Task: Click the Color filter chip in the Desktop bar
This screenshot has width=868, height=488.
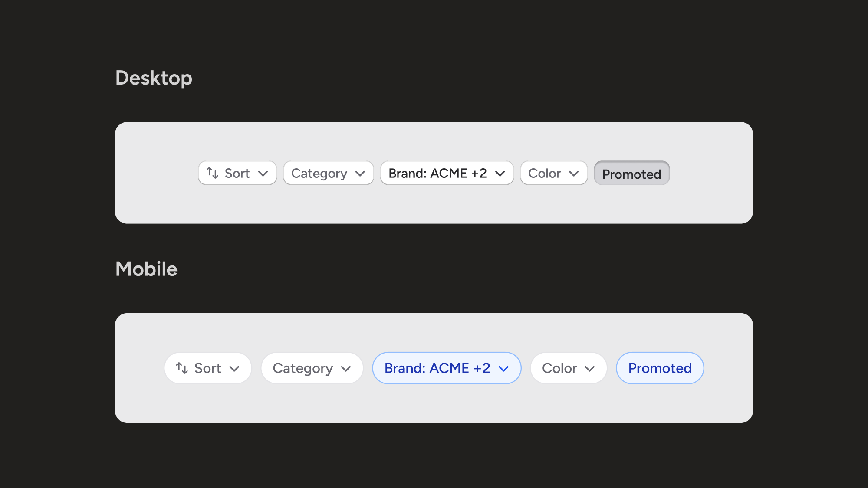Action: coord(554,173)
